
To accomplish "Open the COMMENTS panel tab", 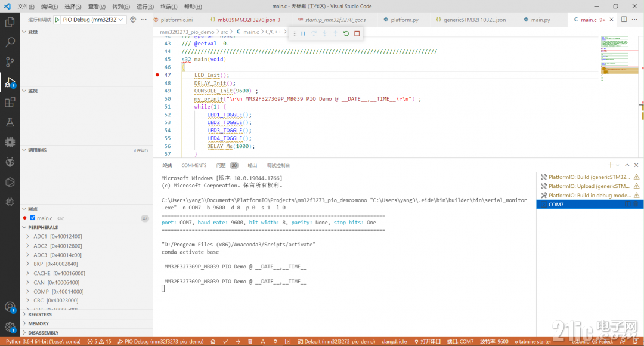I will click(194, 166).
